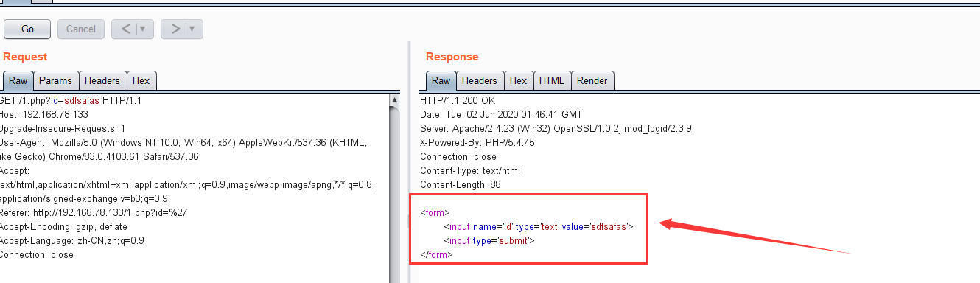Image resolution: width=980 pixels, height=283 pixels.
Task: Select the Request Raw tab
Action: tap(18, 80)
